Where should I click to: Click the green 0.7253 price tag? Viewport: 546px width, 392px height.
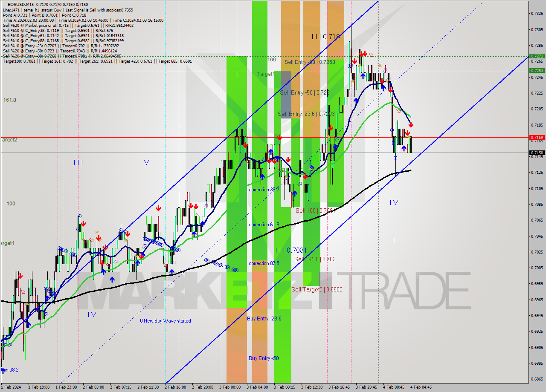(x=537, y=70)
